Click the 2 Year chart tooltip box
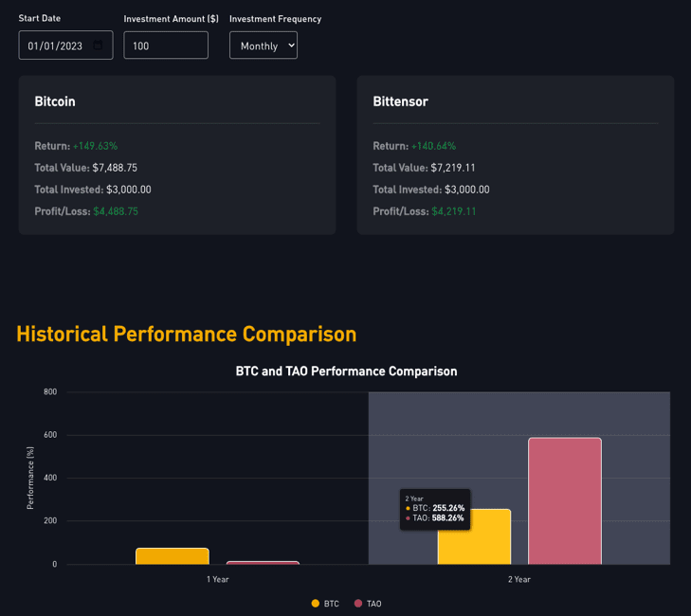This screenshot has height=616, width=691. (434, 509)
